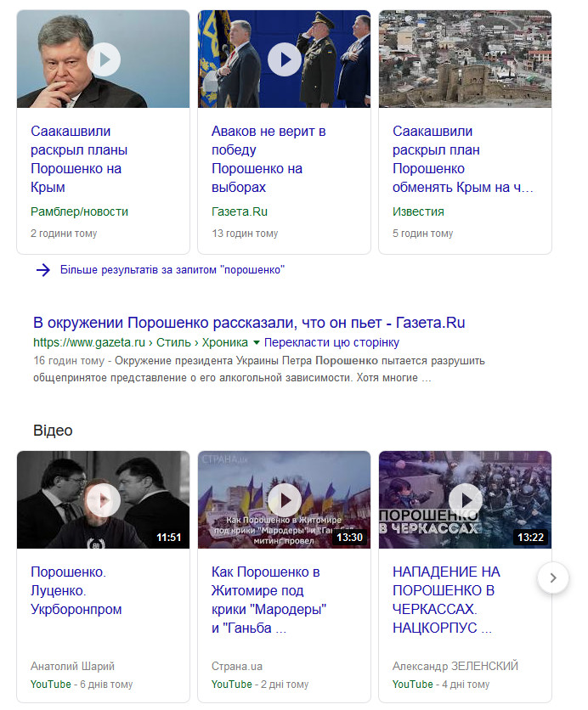
Task: Click source label Рамблер/новости
Action: (x=79, y=211)
